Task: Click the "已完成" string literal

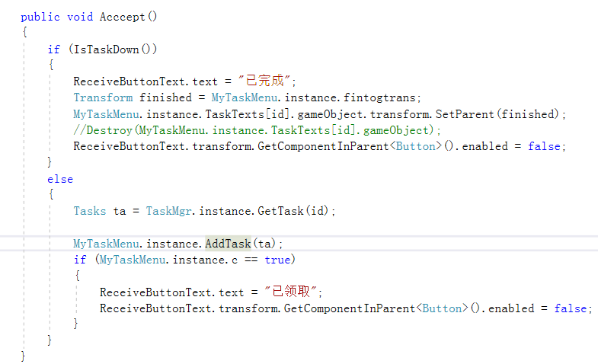Action: tap(265, 81)
